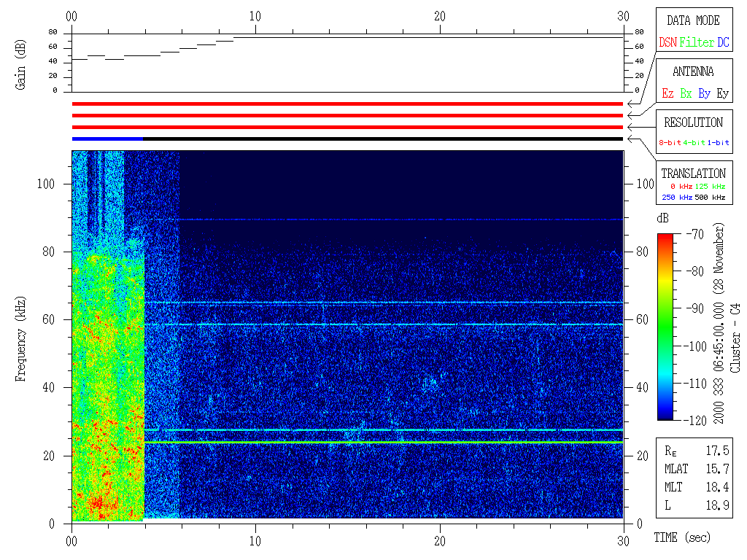
Task: Click the Gain (dB) axis label
Action: pyautogui.click(x=21, y=65)
